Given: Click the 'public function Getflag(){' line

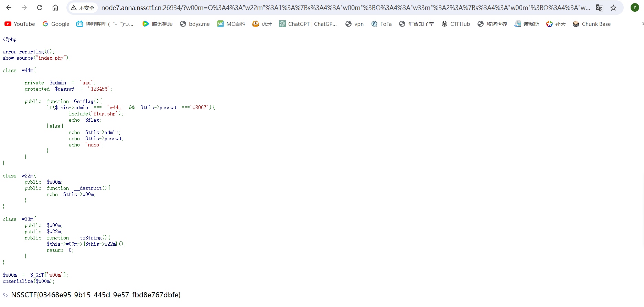Looking at the screenshot, I should pyautogui.click(x=63, y=101).
